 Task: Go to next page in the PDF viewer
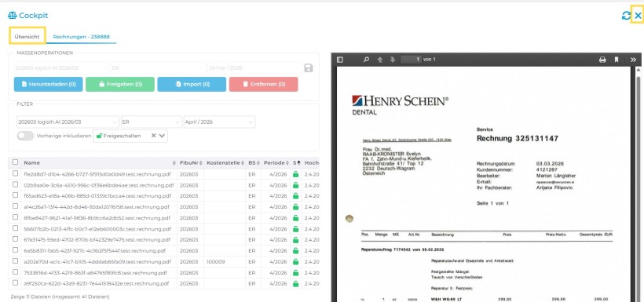pyautogui.click(x=393, y=60)
